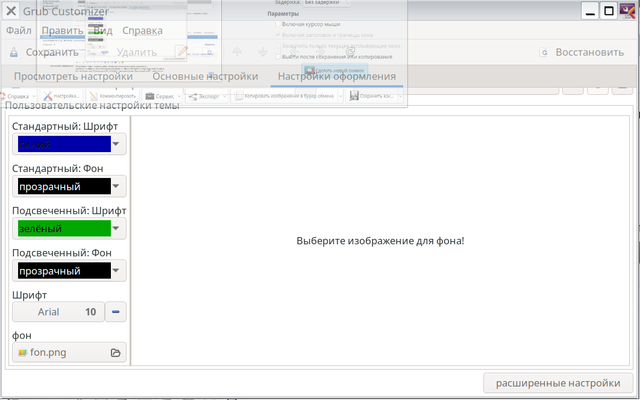Click the Arial 10 font selector
Image resolution: width=640 pixels, height=400 pixels.
58,312
